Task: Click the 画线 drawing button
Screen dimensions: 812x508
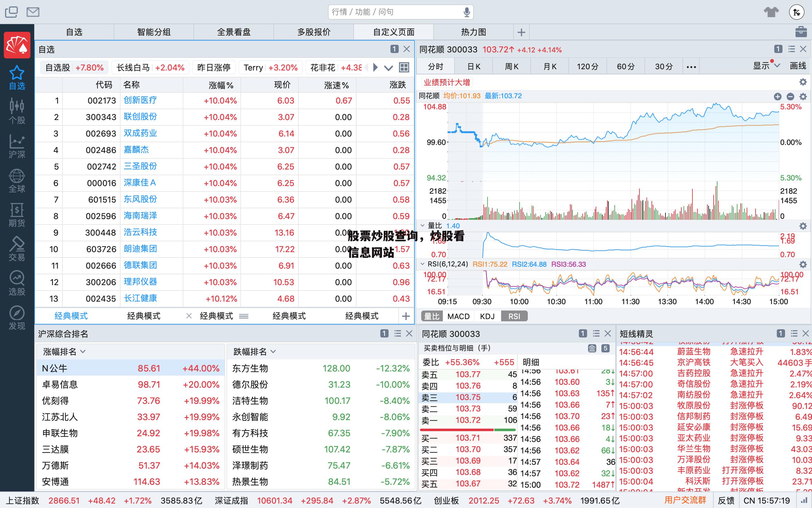Action: [x=798, y=66]
